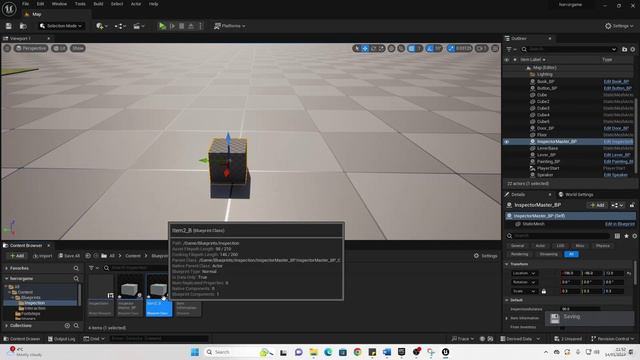Select the Cube3 actor in the Outliner
Image resolution: width=640 pixels, height=360 pixels.
(543, 108)
